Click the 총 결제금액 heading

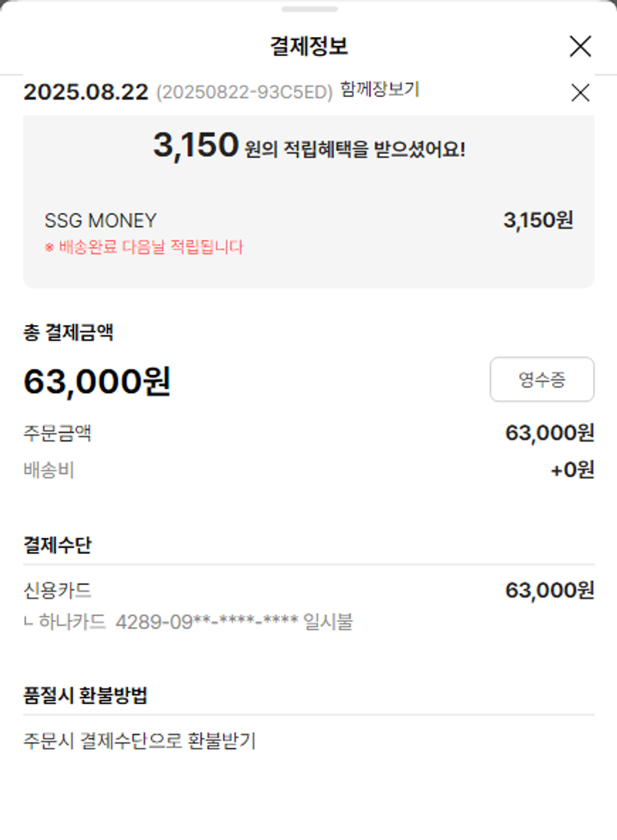point(68,333)
